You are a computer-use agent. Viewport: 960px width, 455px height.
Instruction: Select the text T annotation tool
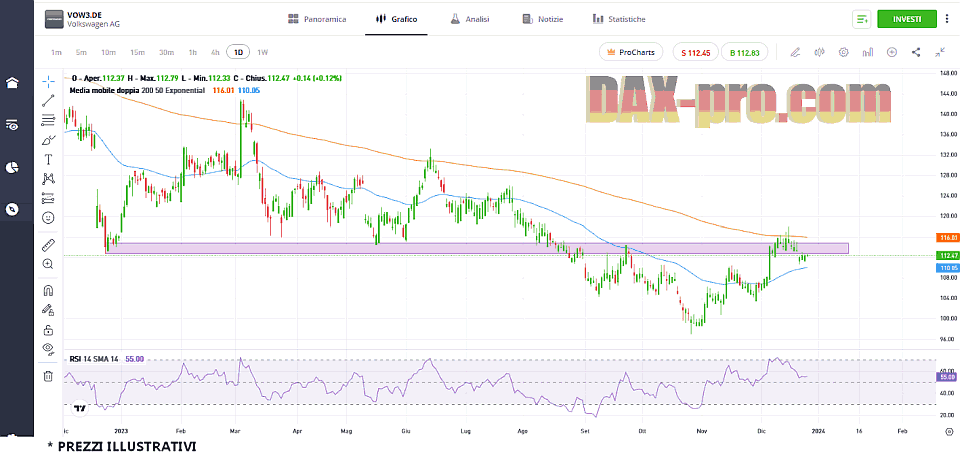[48, 159]
